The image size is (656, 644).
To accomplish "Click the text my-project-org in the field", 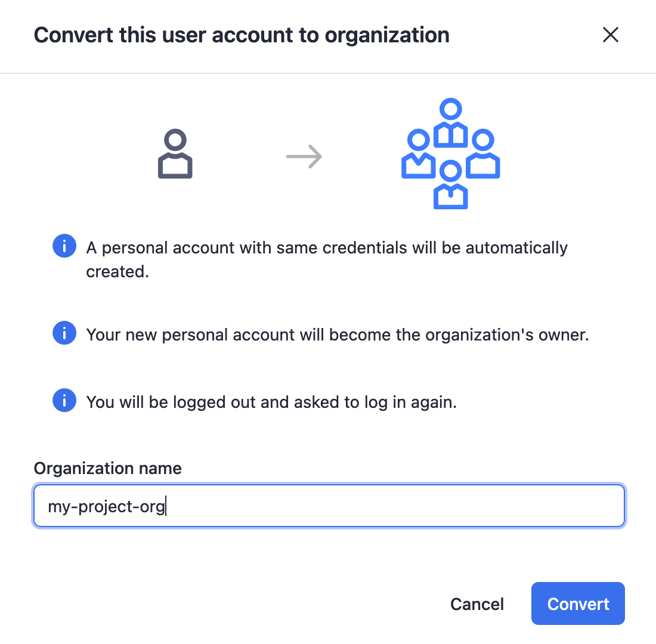I will (x=105, y=505).
